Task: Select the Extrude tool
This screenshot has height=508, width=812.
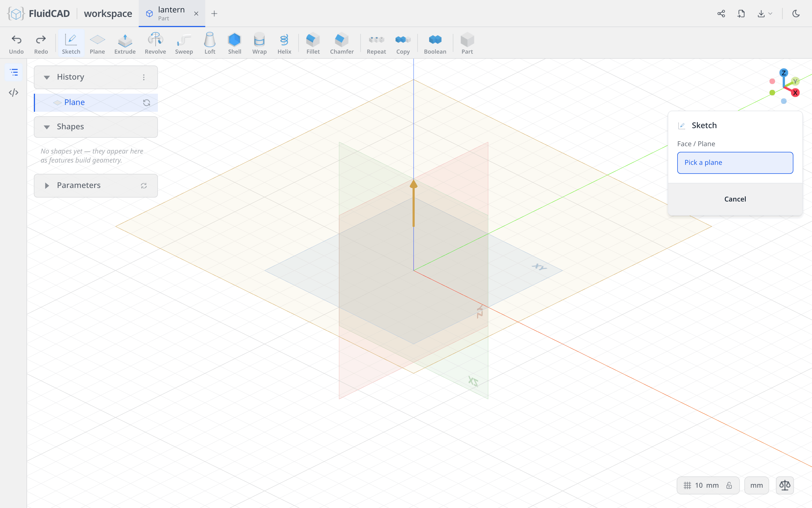Action: [125, 44]
